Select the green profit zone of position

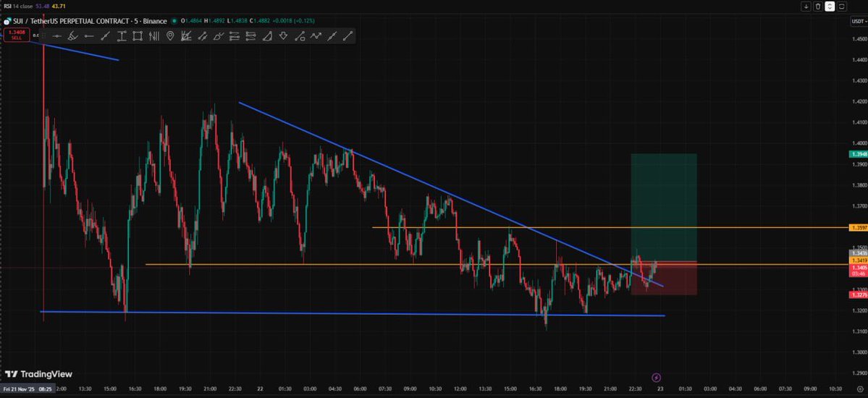pyautogui.click(x=664, y=208)
